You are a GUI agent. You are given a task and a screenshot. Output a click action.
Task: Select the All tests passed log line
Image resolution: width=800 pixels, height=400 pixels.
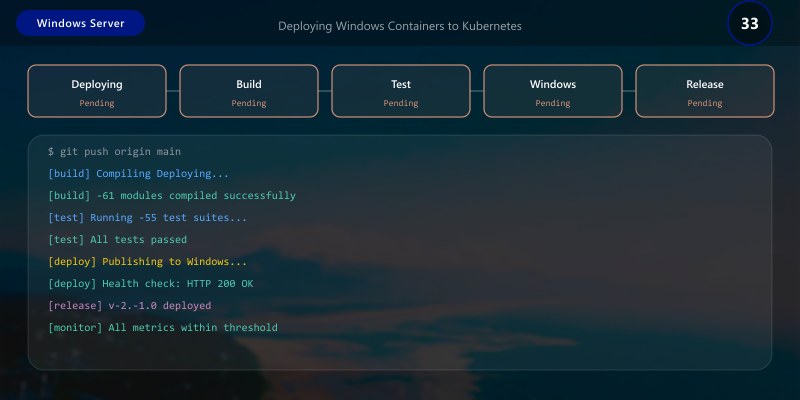(117, 239)
